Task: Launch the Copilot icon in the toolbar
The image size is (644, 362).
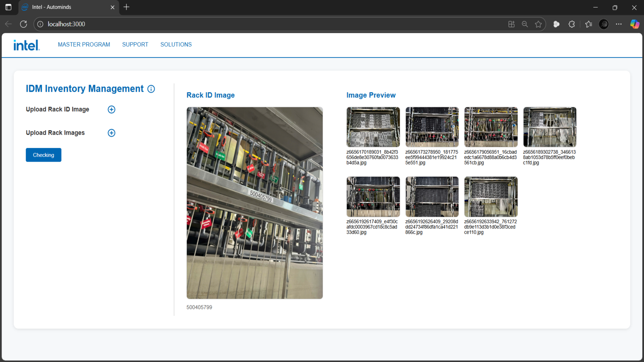Action: pos(635,24)
